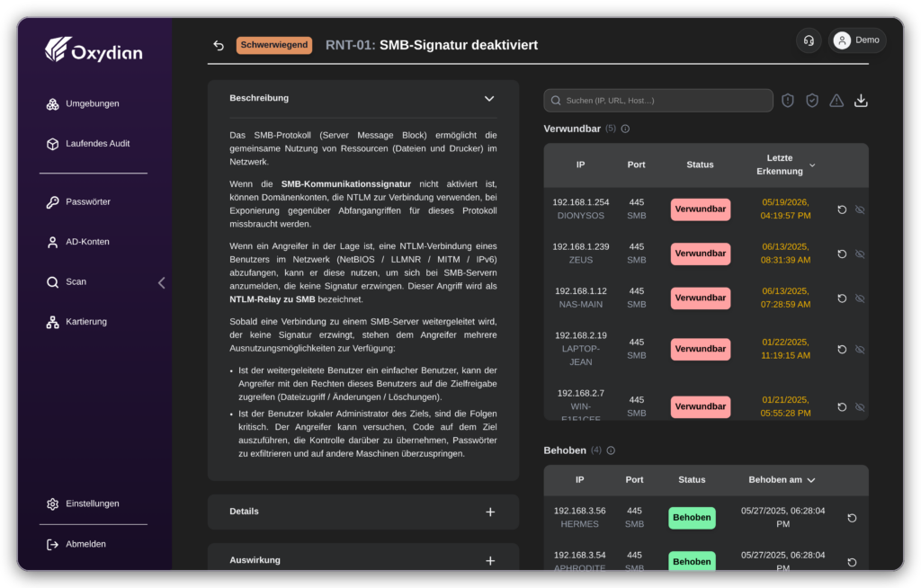The width and height of the screenshot is (921, 588).
Task: Click the info icon beside Verwundbar
Action: pos(625,129)
